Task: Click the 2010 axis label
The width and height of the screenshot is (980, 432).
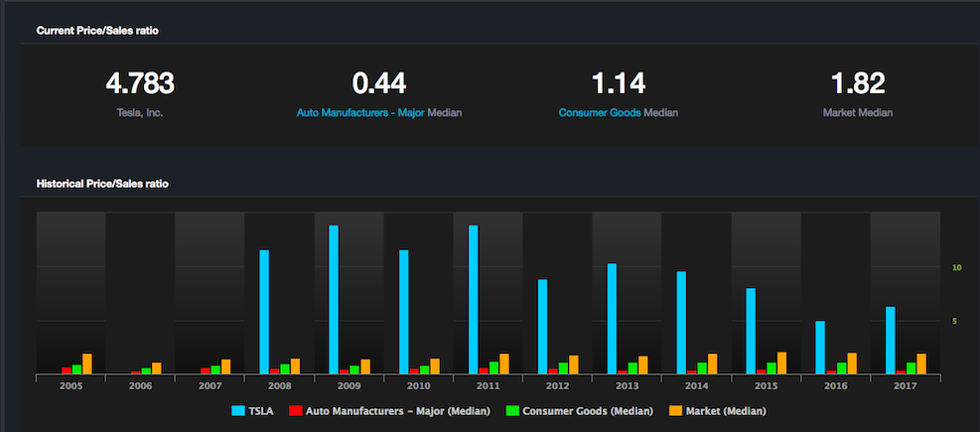Action: click(418, 387)
